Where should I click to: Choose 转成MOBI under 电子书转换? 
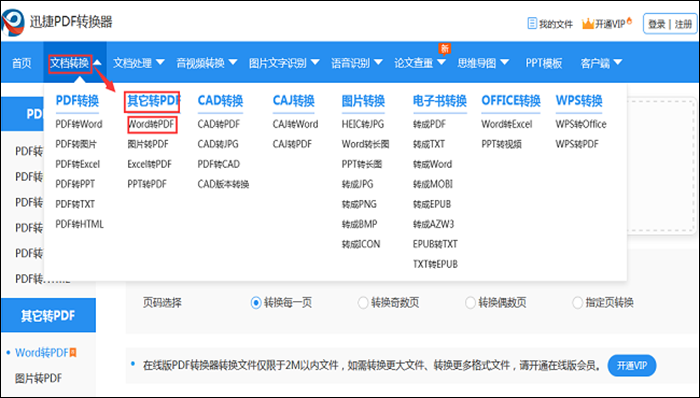pyautogui.click(x=433, y=184)
